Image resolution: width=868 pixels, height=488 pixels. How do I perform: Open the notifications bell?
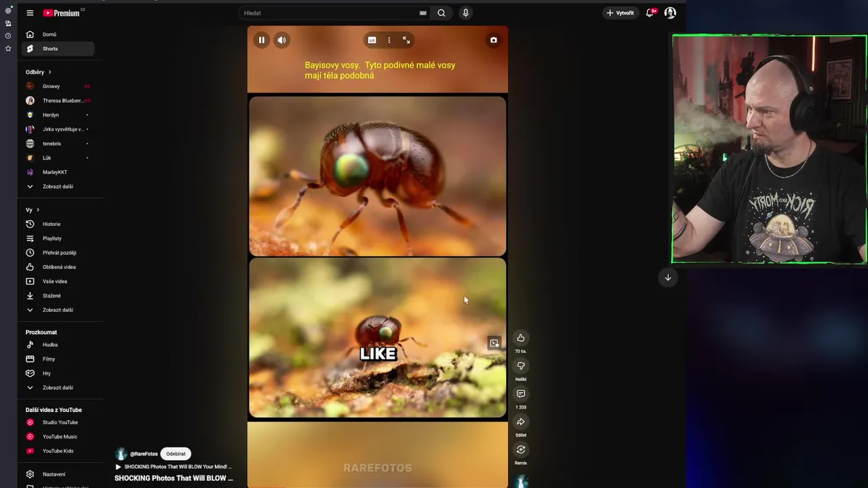(650, 13)
